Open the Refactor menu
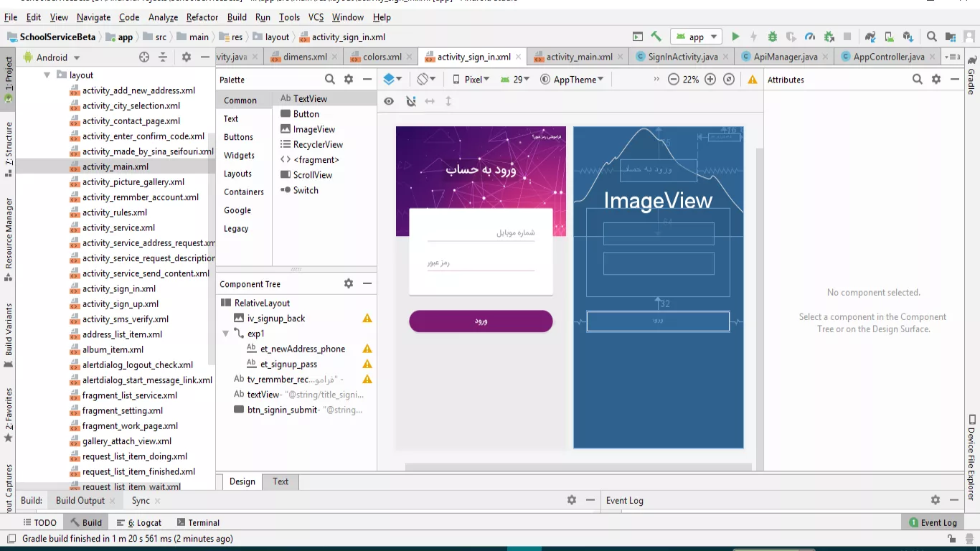 tap(202, 17)
